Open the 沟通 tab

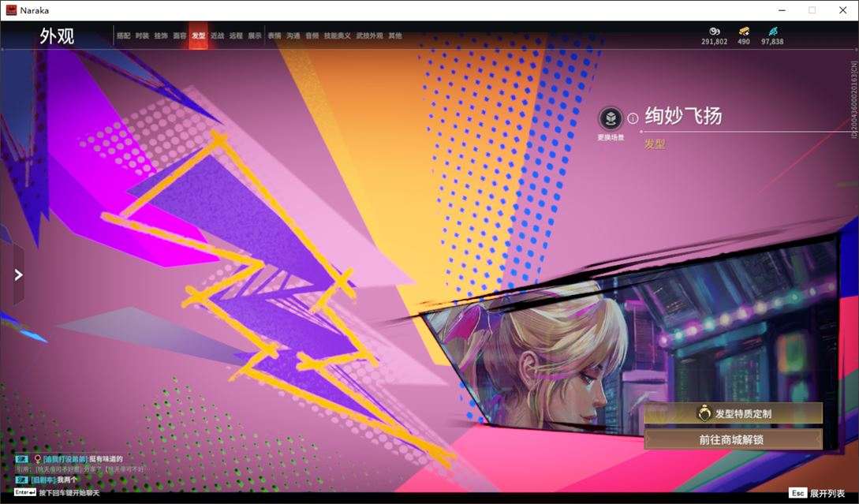tap(293, 35)
